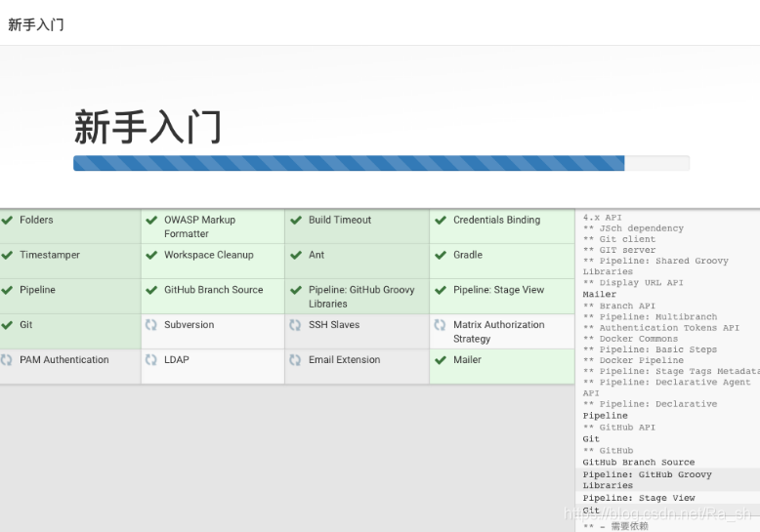760x532 pixels.
Task: Click the pending spinner icon for SSH Slaves
Action: tap(295, 325)
